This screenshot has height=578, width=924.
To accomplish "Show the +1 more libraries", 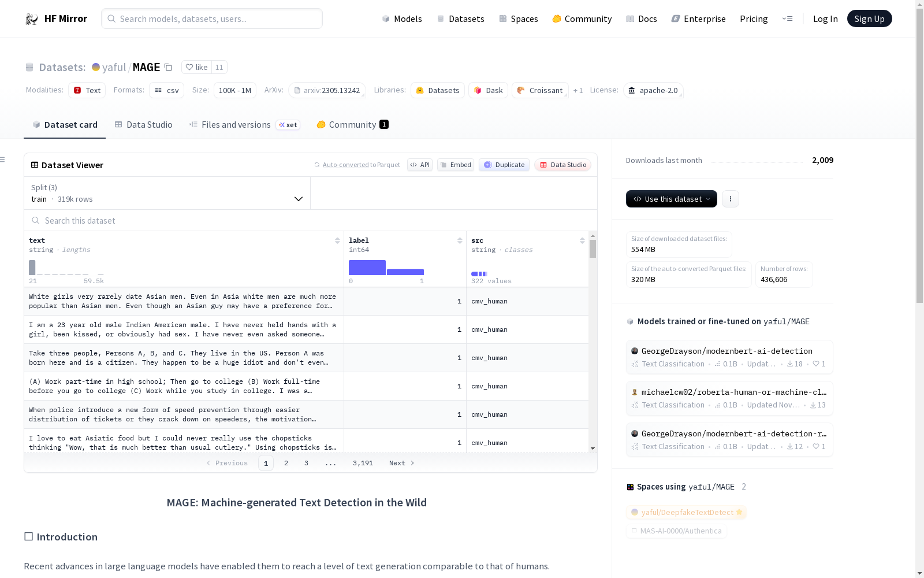I will [x=578, y=90].
